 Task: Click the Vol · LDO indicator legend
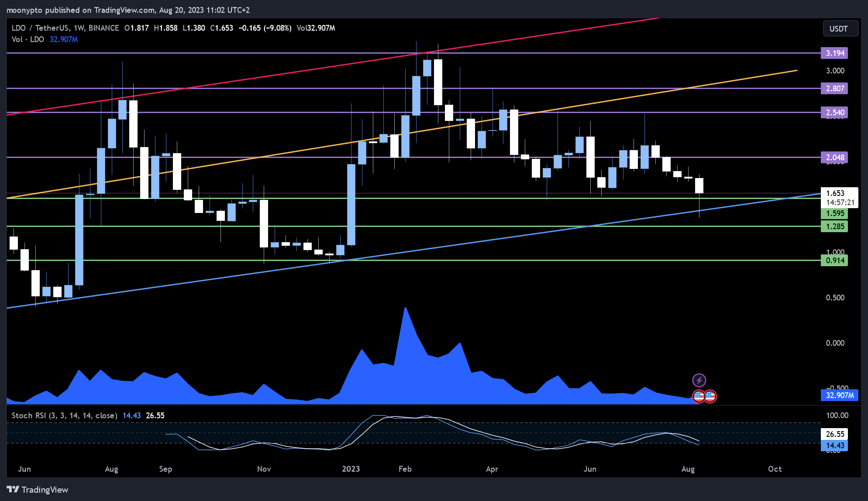(x=28, y=39)
